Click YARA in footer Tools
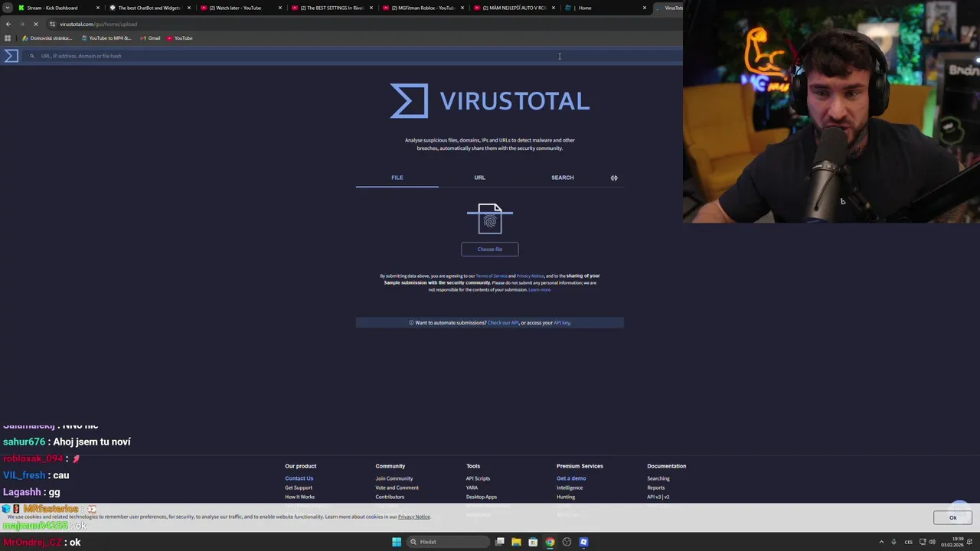Screen dimensions: 980x551 [472, 487]
